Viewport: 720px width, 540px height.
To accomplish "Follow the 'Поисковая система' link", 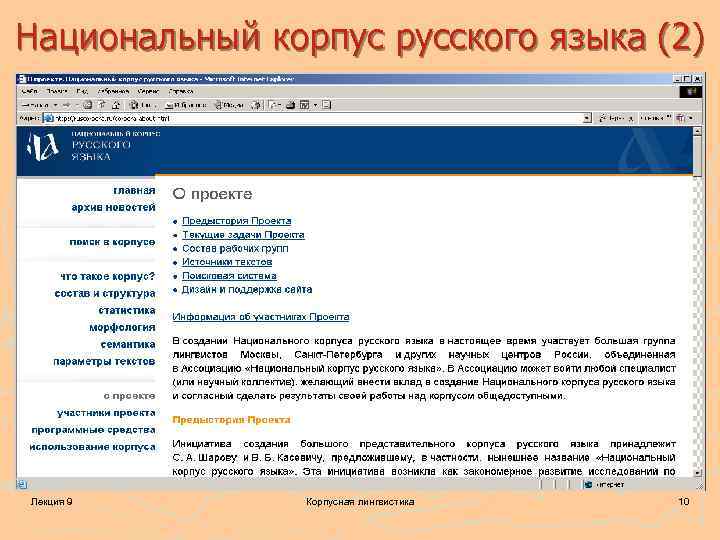I will [229, 276].
